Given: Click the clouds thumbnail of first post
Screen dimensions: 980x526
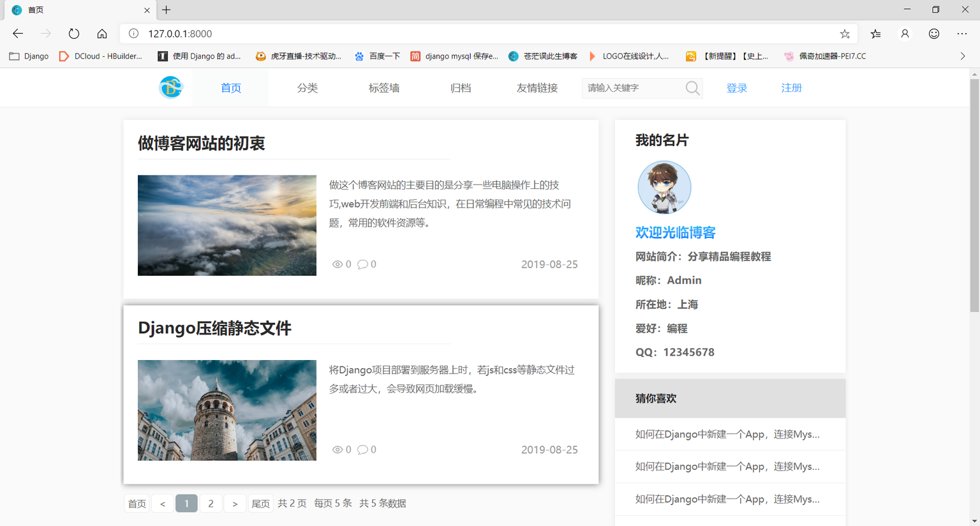Looking at the screenshot, I should (227, 225).
